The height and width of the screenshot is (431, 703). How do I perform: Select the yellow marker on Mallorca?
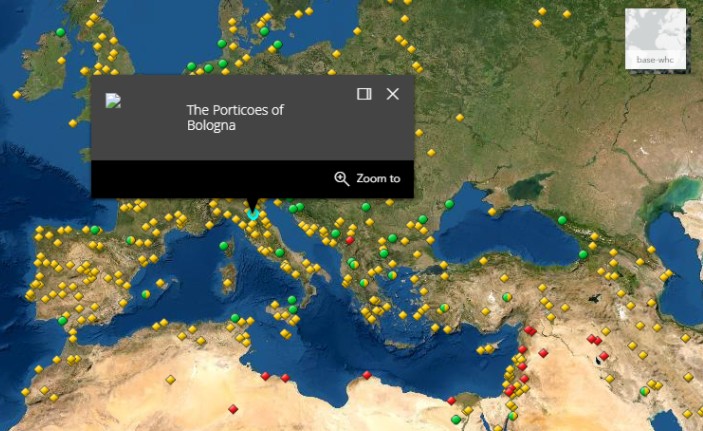[160, 283]
